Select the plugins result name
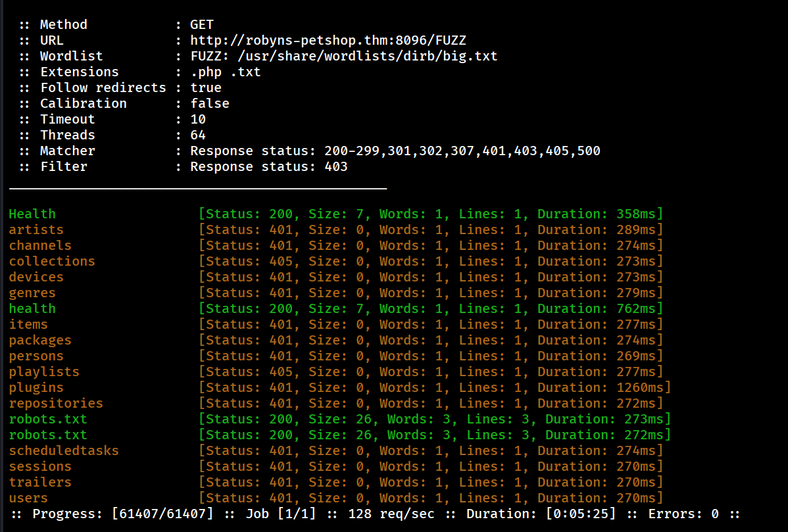The width and height of the screenshot is (788, 532). point(36,387)
